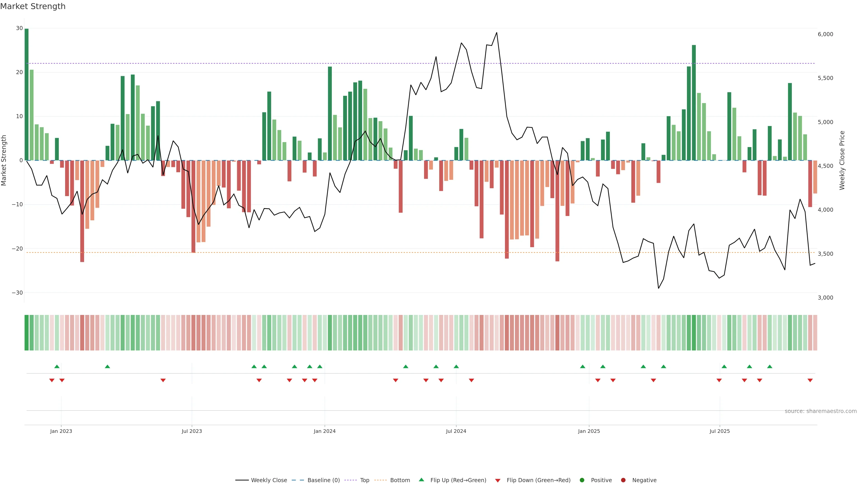Click the Bottom legend dashed line icon

click(x=380, y=480)
